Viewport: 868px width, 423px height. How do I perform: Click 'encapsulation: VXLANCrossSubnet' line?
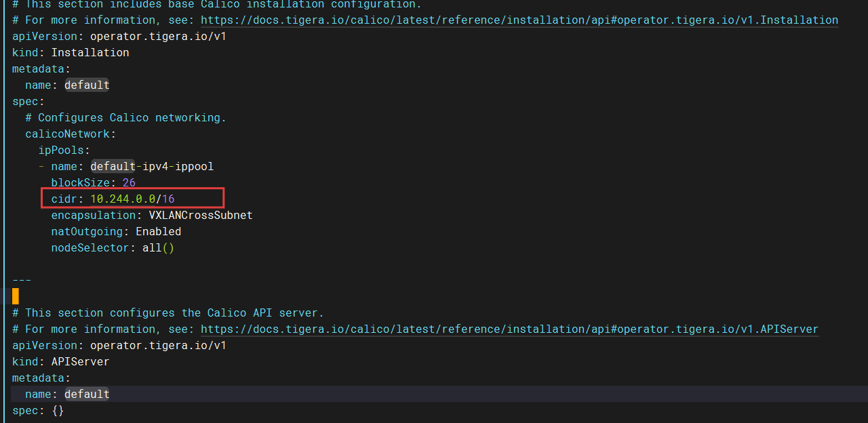[x=152, y=215]
